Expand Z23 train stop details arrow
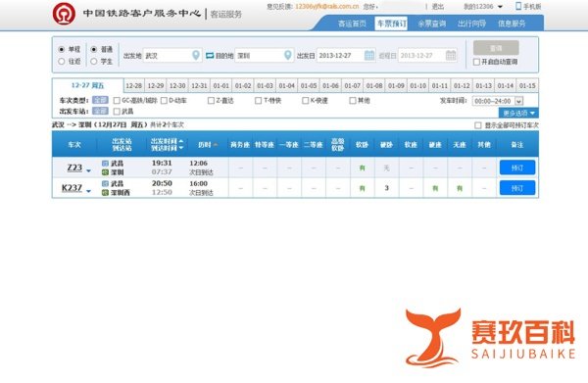This screenshot has height=383, width=588. [x=88, y=170]
